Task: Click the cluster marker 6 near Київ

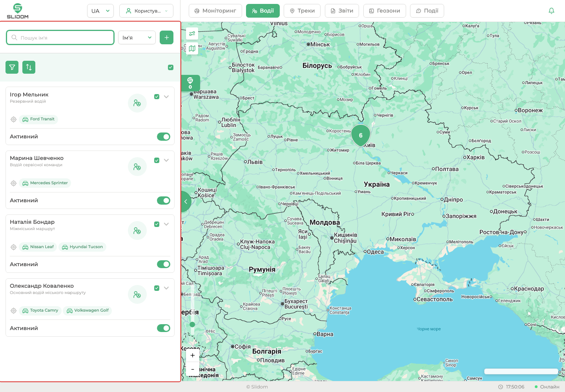Action: [x=361, y=135]
